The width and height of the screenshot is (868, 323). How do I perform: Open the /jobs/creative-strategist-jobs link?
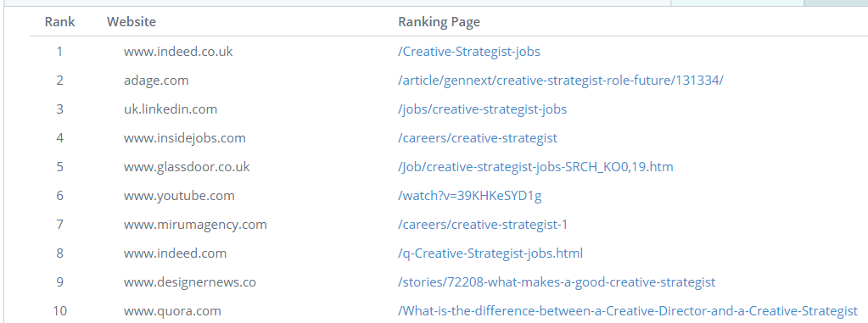pos(482,109)
